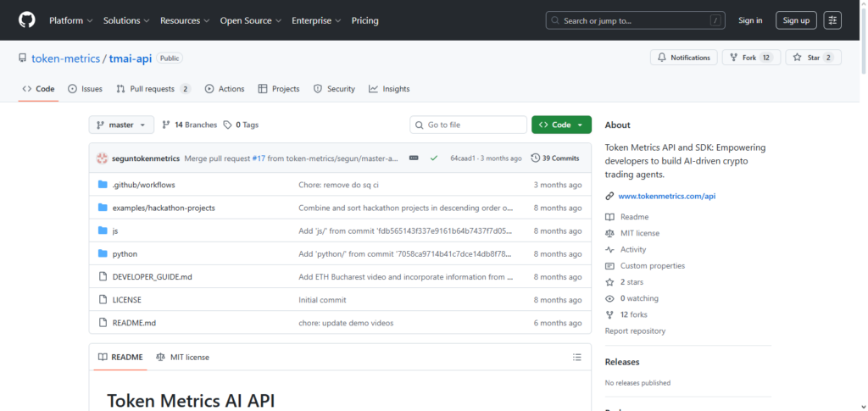Click the README.md file icon

(x=103, y=323)
